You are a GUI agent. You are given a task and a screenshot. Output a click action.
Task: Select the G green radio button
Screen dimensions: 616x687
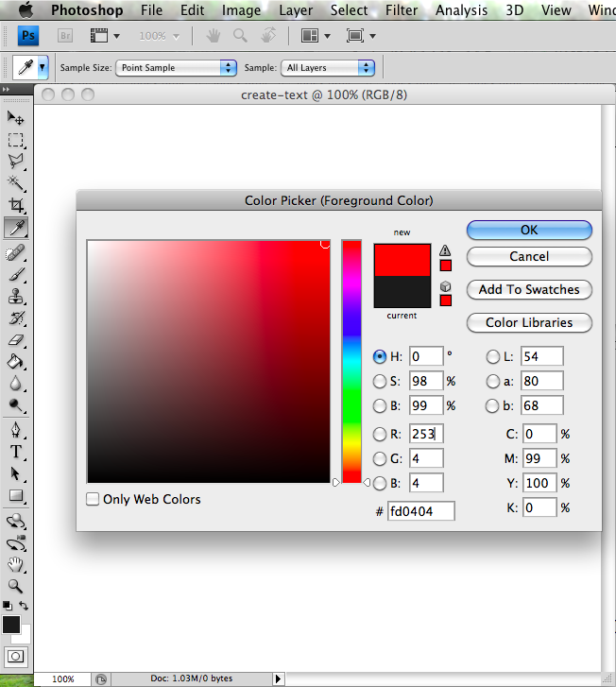pyautogui.click(x=380, y=458)
